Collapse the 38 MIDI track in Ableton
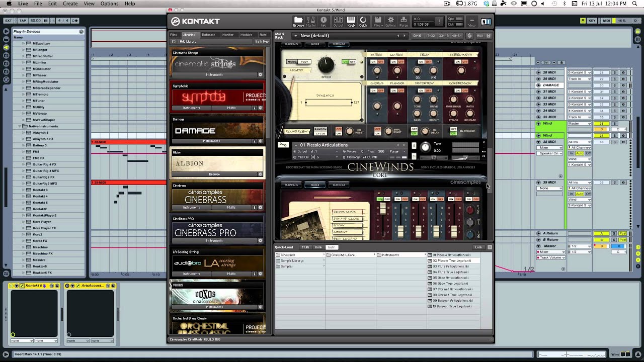This screenshot has width=644, height=362. tap(538, 142)
